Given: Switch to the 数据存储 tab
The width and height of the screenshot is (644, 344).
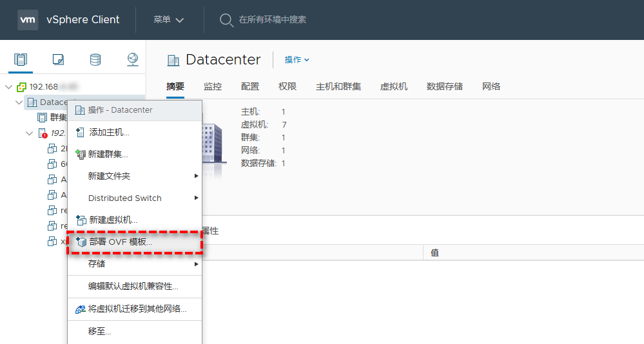Looking at the screenshot, I should [445, 86].
